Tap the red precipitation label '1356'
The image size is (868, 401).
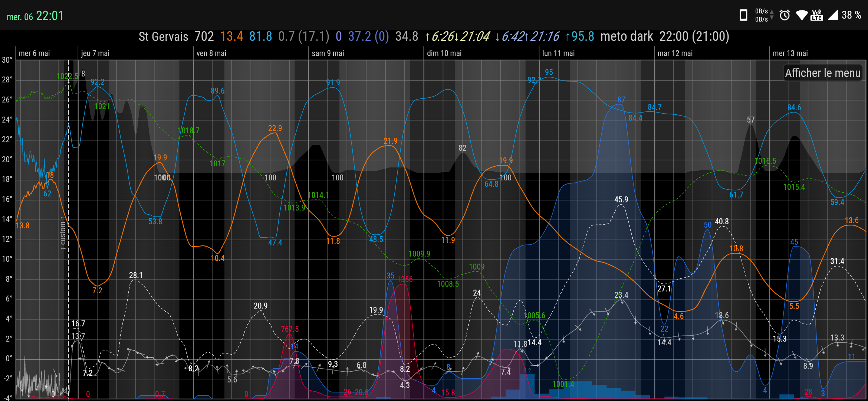pos(405,280)
